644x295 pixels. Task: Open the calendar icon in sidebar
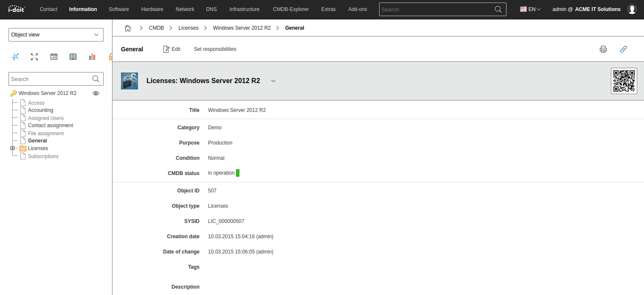pyautogui.click(x=54, y=56)
